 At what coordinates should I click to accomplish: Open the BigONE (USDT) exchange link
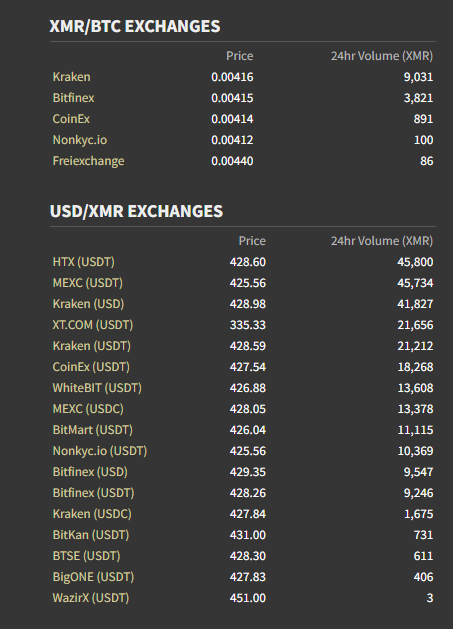point(93,577)
